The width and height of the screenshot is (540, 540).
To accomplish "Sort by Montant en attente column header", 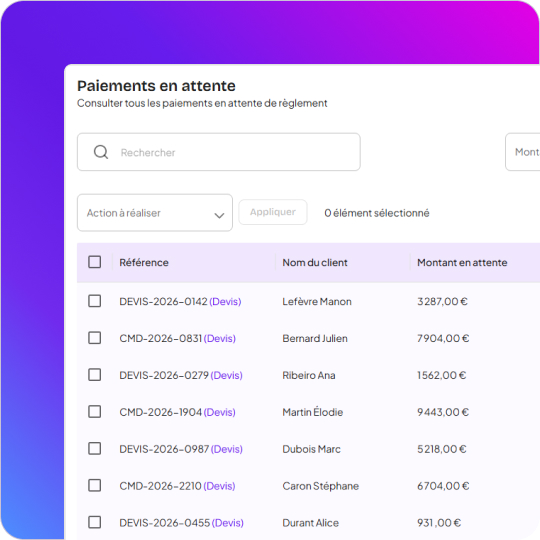I will (x=462, y=262).
